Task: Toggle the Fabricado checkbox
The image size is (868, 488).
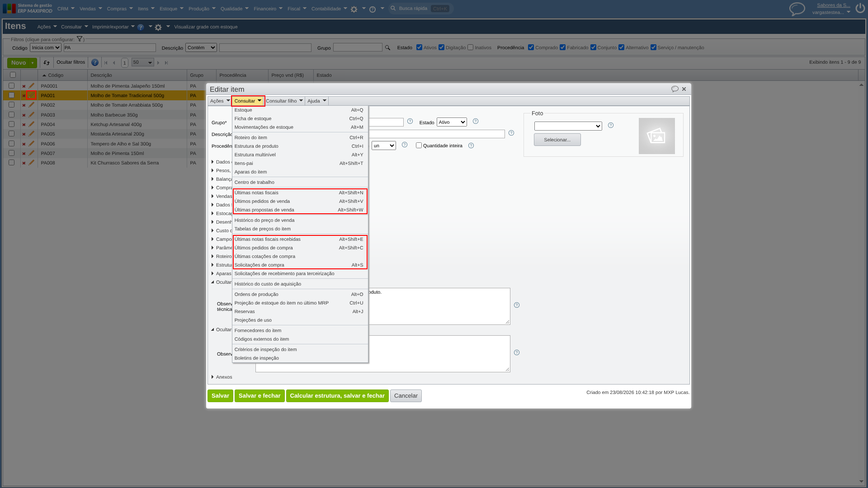Action: tap(563, 47)
